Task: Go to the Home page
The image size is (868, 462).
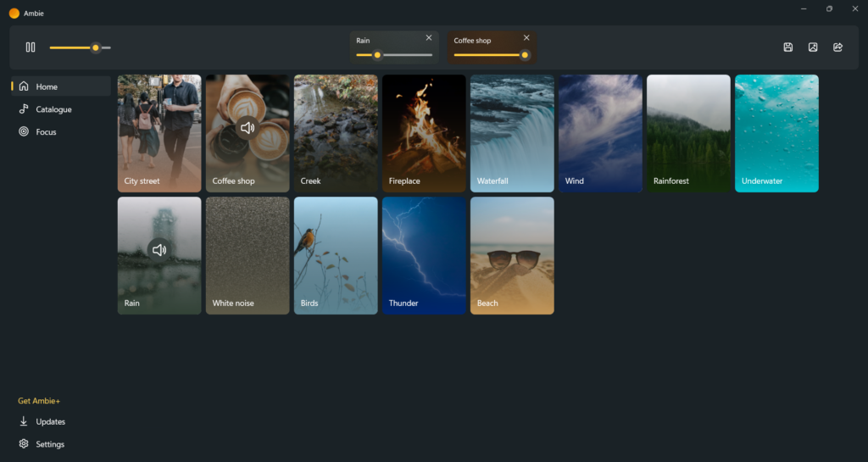Action: click(47, 86)
